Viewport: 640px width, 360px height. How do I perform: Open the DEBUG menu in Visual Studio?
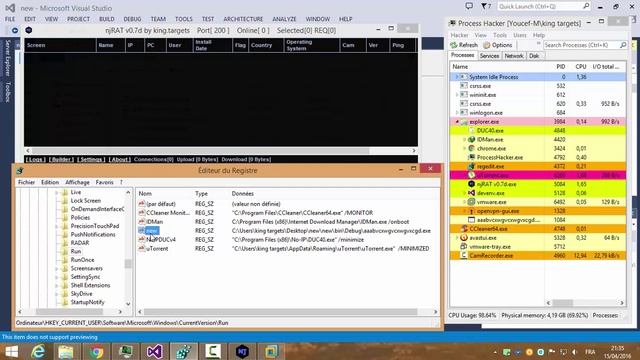[x=132, y=19]
